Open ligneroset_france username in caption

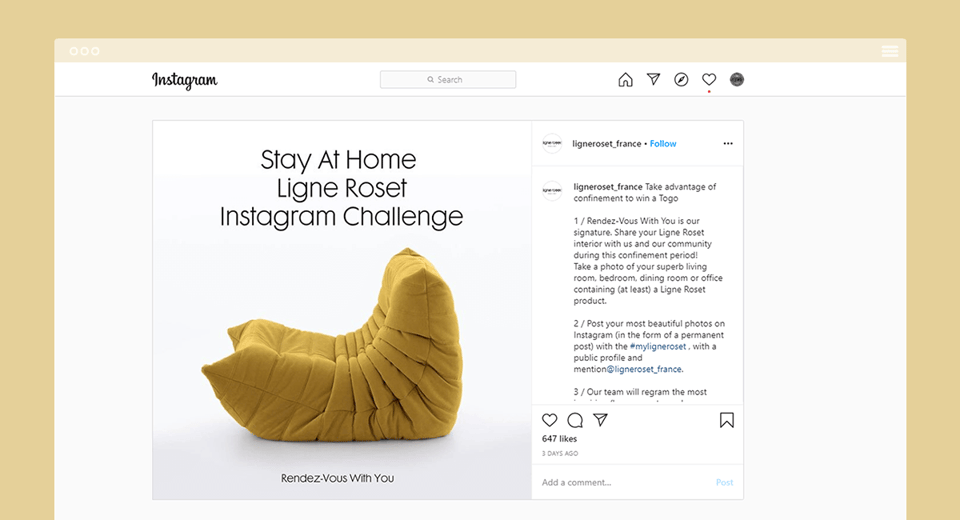tap(608, 187)
